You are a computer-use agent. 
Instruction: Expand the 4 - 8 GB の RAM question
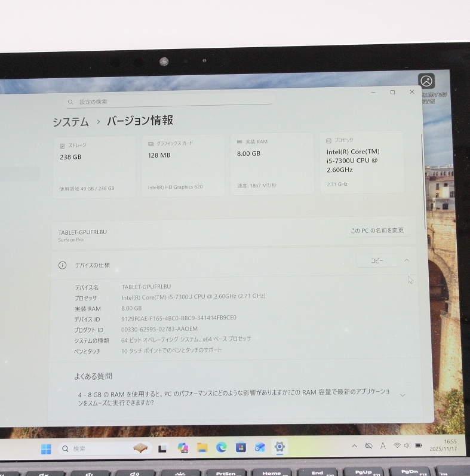pyautogui.click(x=403, y=395)
